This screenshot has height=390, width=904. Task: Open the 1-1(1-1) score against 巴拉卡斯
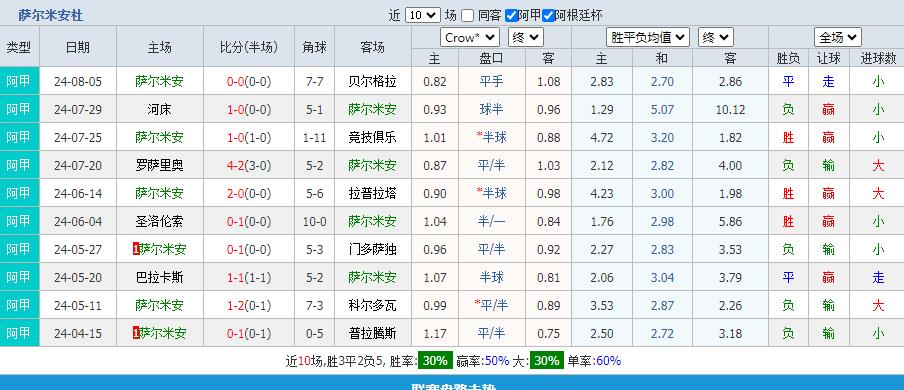point(248,278)
